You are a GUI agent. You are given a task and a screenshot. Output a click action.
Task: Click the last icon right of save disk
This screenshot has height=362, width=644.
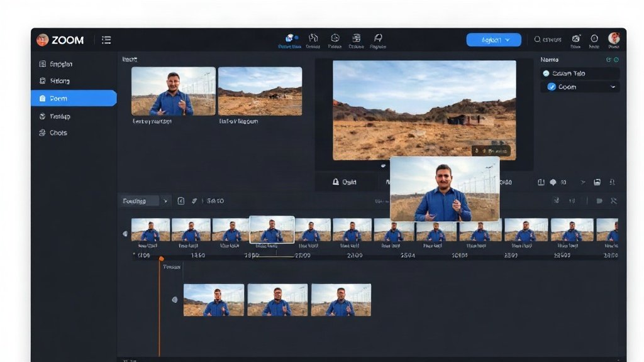pyautogui.click(x=613, y=182)
